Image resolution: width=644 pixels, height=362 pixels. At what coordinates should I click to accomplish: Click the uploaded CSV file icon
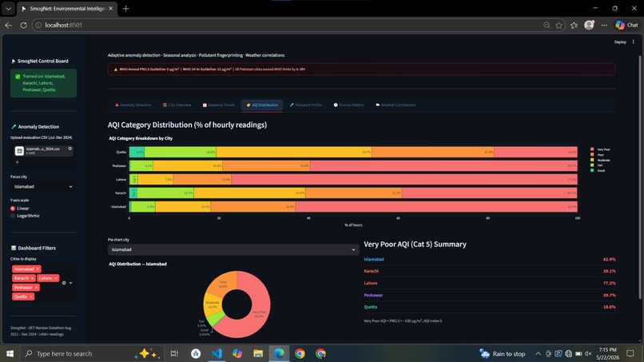[19, 151]
